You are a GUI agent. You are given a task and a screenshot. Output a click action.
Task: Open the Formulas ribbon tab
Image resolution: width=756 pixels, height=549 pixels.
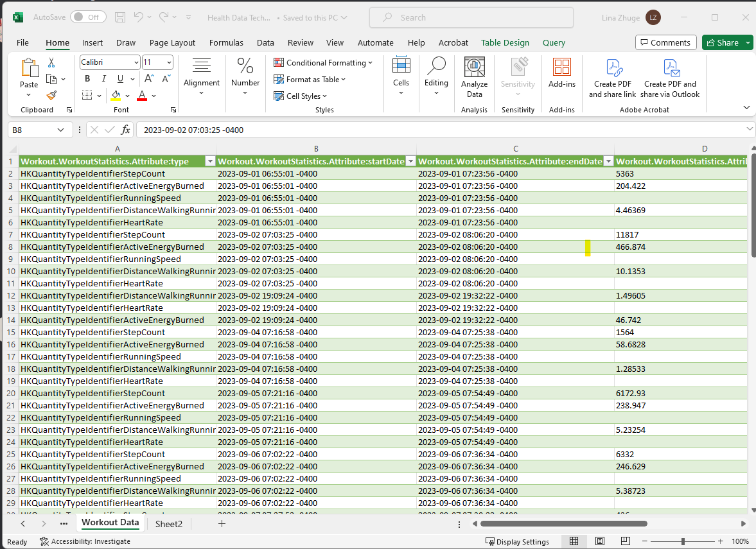[x=226, y=42]
